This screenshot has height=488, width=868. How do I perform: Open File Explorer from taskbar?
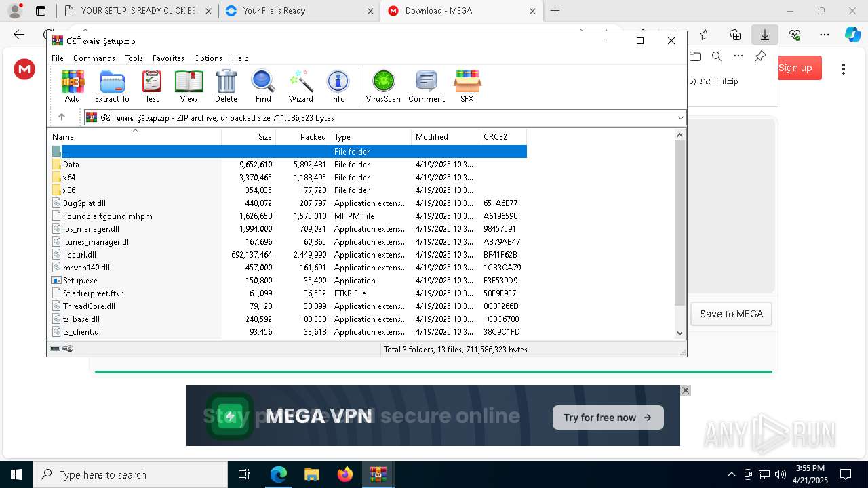coord(311,474)
